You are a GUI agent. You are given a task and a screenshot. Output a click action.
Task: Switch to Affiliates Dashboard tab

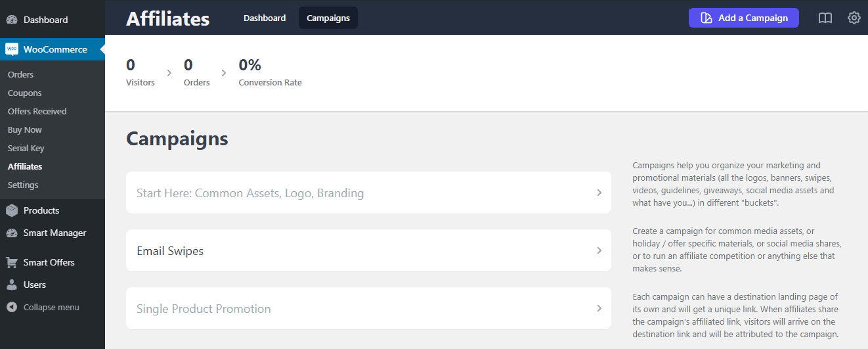265,18
